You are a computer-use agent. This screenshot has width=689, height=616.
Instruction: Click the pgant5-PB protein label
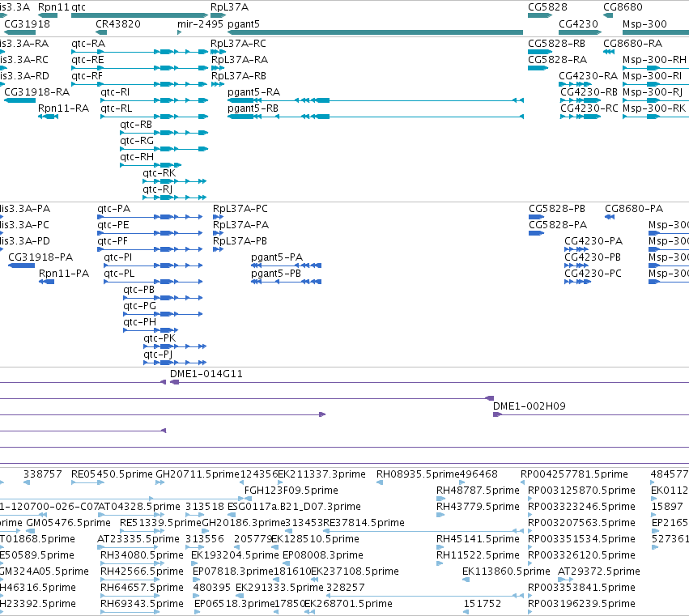[x=276, y=274]
